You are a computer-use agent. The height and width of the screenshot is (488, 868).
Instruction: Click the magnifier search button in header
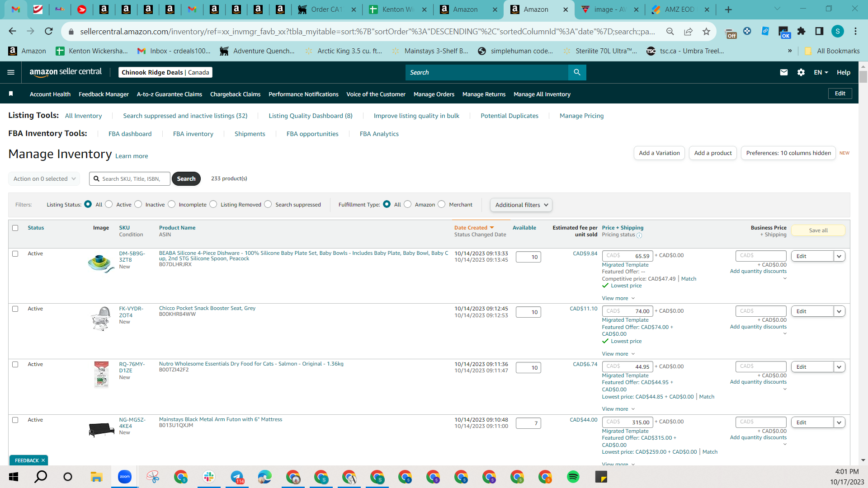pos(577,72)
